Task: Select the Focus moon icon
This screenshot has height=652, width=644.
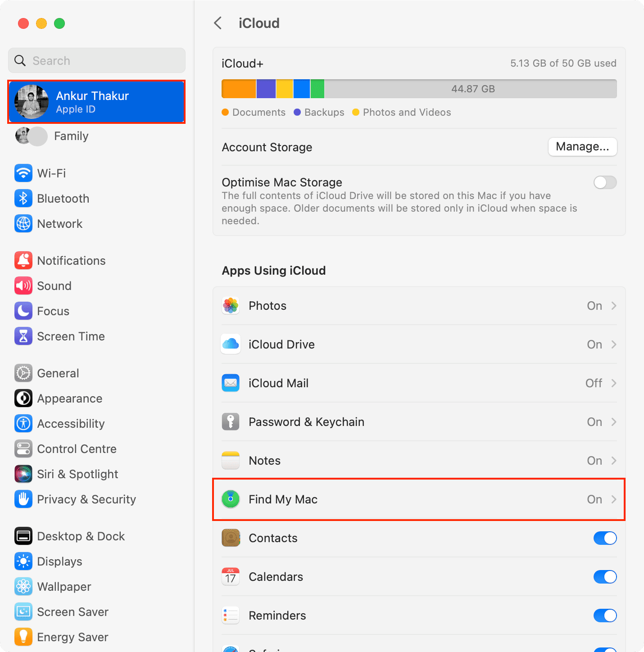Action: [23, 311]
